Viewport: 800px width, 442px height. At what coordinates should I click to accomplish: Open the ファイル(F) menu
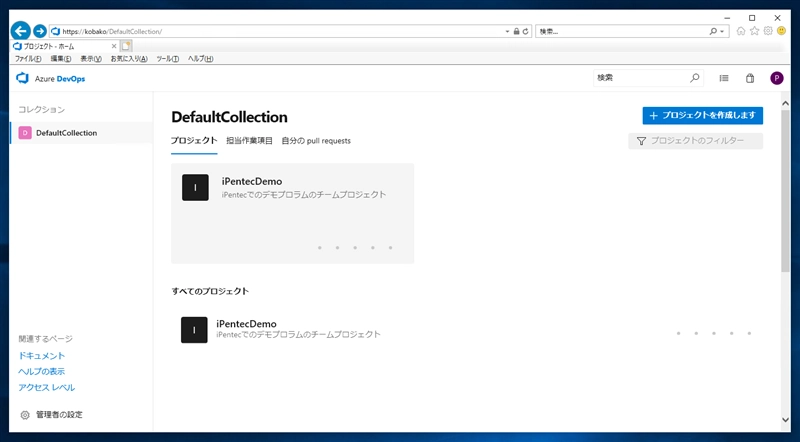point(28,59)
